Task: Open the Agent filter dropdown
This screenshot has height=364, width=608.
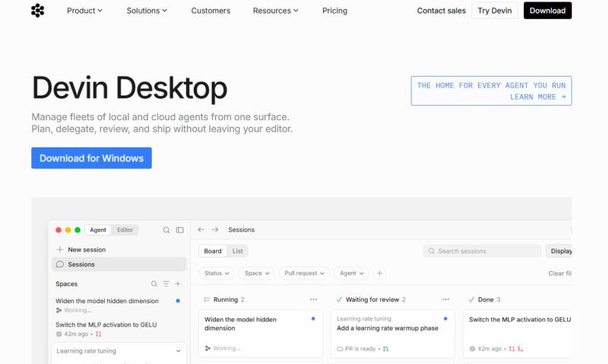Action: (351, 274)
